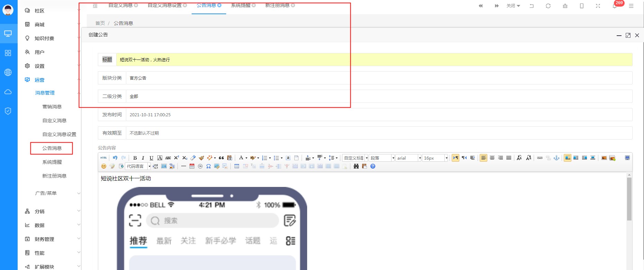Image resolution: width=644 pixels, height=270 pixels.
Task: Open 新注册消息 in the sidebar
Action: [54, 176]
